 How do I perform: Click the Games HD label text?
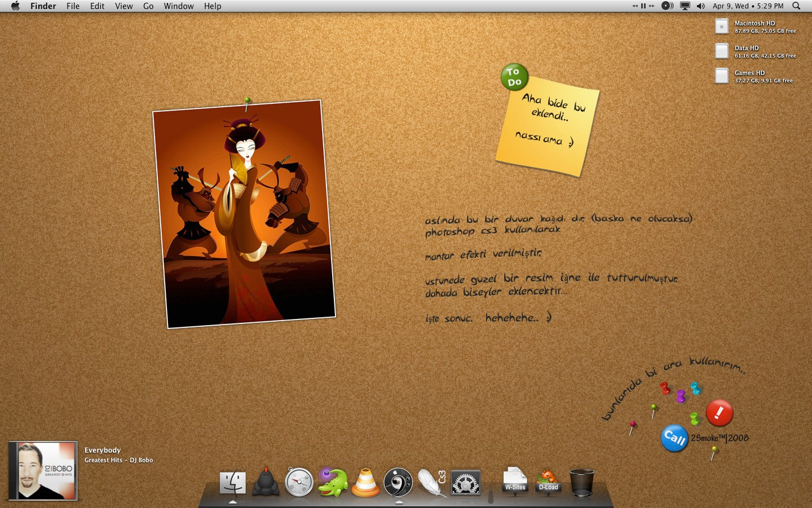749,73
